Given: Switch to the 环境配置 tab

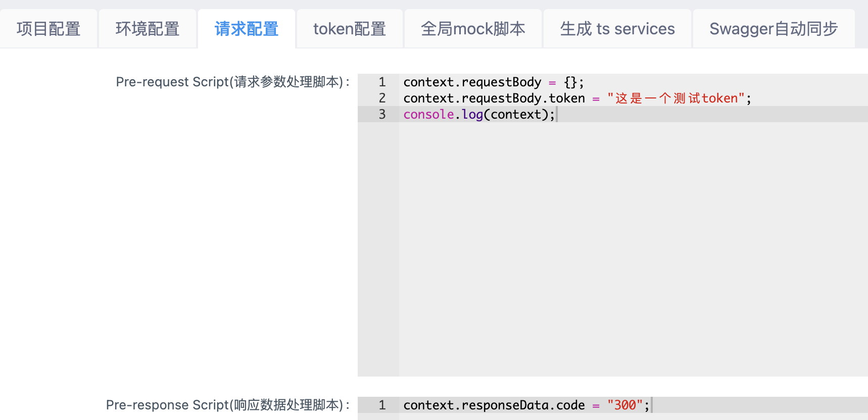Looking at the screenshot, I should tap(148, 29).
